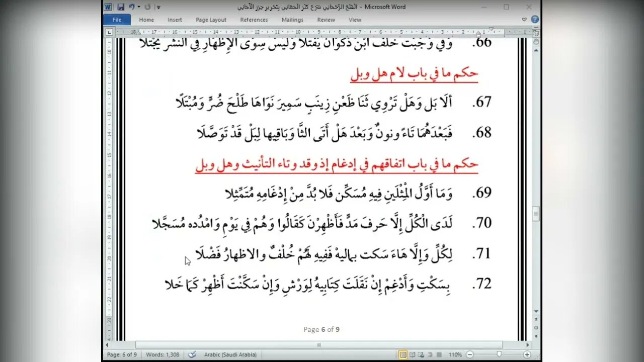Click the 'Page 6 of 9' footer text
The width and height of the screenshot is (644, 362).
coord(321,329)
